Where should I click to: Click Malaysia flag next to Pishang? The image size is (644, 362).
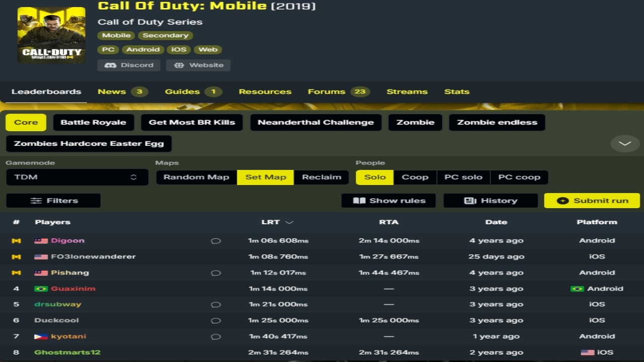(x=41, y=273)
